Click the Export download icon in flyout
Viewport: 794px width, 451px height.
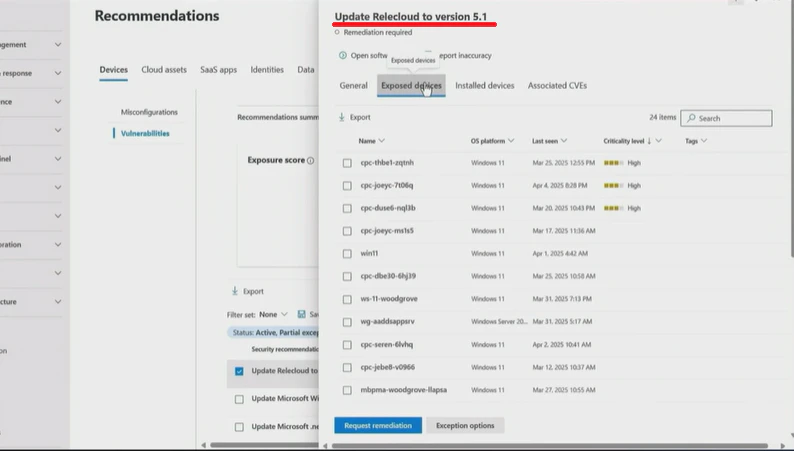(341, 117)
